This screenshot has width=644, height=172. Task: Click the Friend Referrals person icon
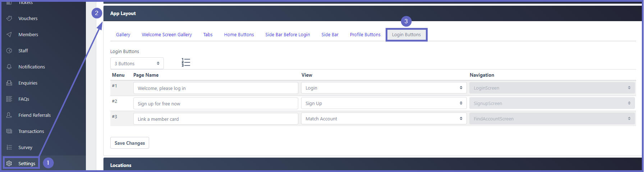tap(9, 115)
